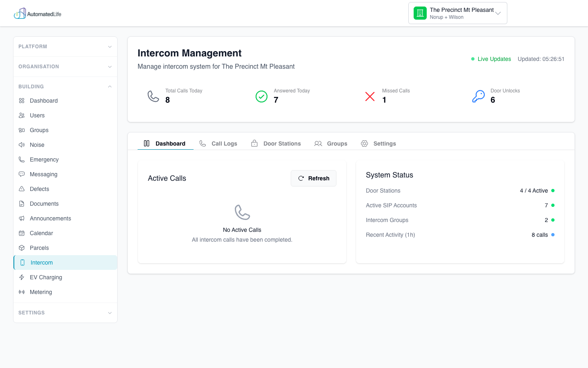The width and height of the screenshot is (588, 368).
Task: Click the green building icon in the header
Action: click(x=420, y=13)
